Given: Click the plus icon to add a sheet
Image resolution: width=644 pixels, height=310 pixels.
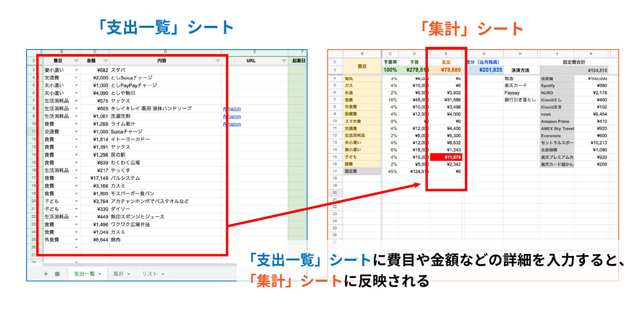Looking at the screenshot, I should coord(46,274).
